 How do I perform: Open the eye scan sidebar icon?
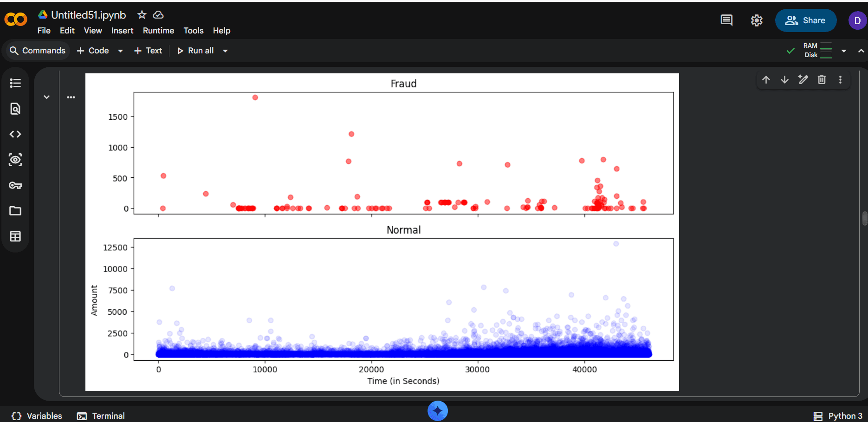pyautogui.click(x=15, y=160)
